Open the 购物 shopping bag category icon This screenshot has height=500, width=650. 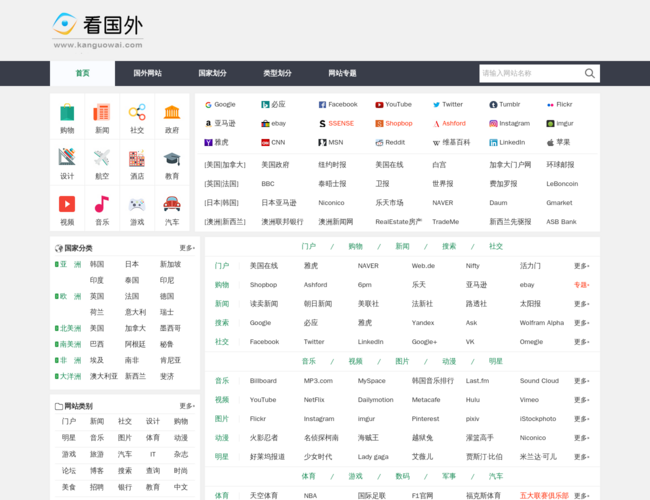click(x=67, y=113)
